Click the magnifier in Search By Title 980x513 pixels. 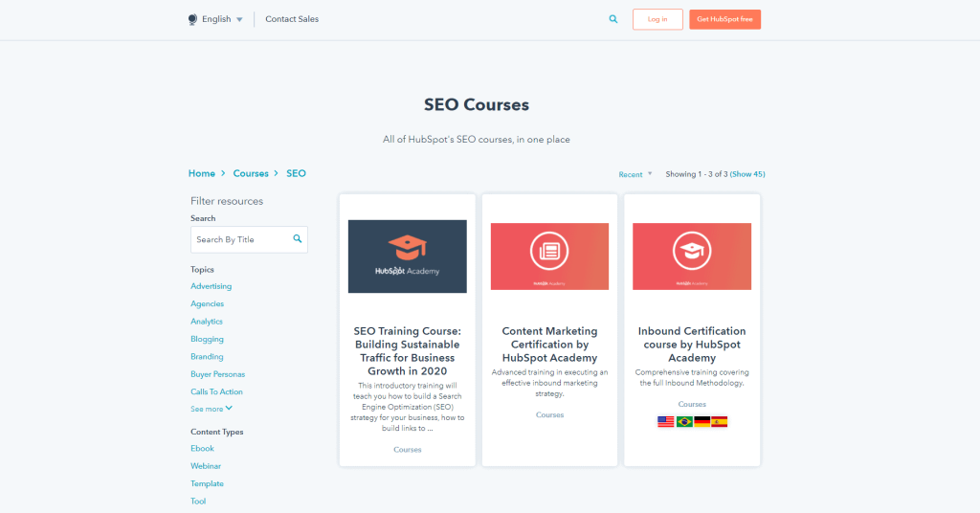click(298, 238)
